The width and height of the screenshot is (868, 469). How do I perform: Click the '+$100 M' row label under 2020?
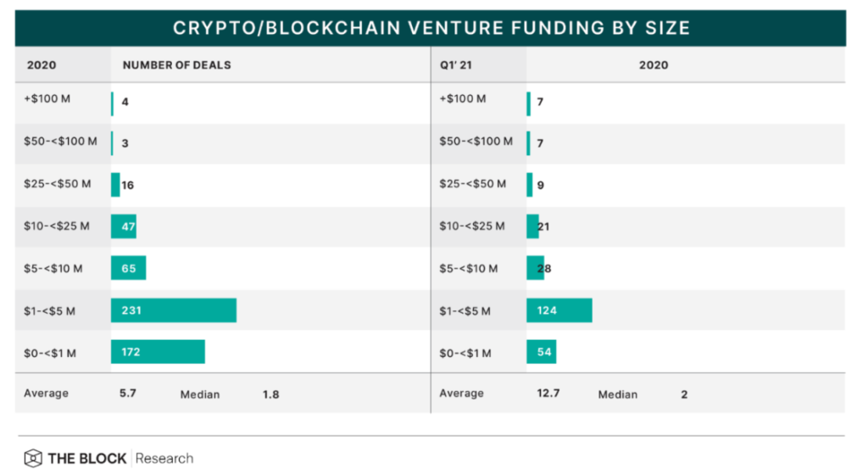point(47,99)
